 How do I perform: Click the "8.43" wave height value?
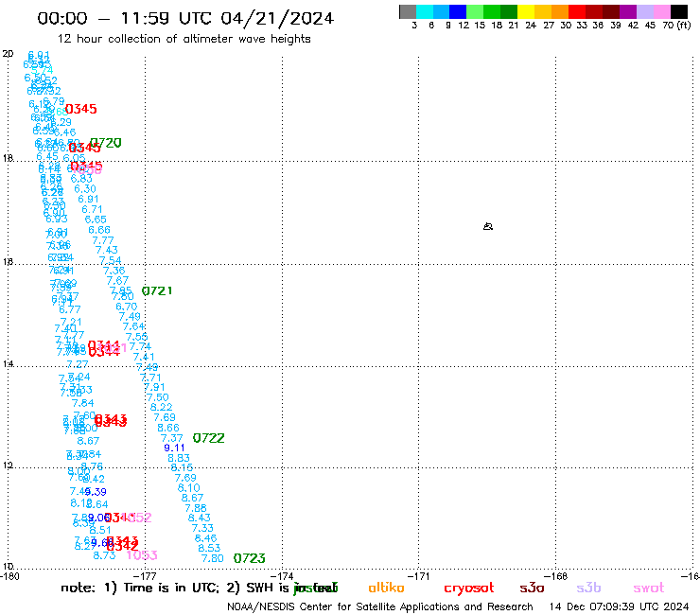point(199,518)
